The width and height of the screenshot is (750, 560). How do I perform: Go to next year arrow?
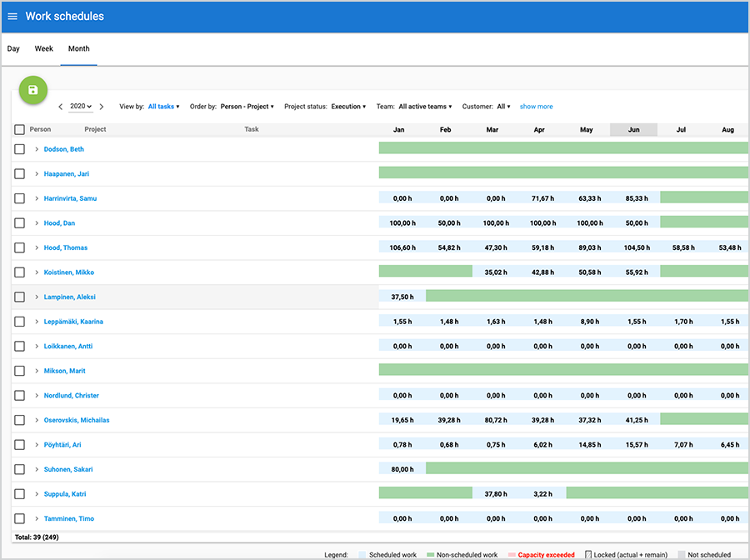(x=102, y=107)
